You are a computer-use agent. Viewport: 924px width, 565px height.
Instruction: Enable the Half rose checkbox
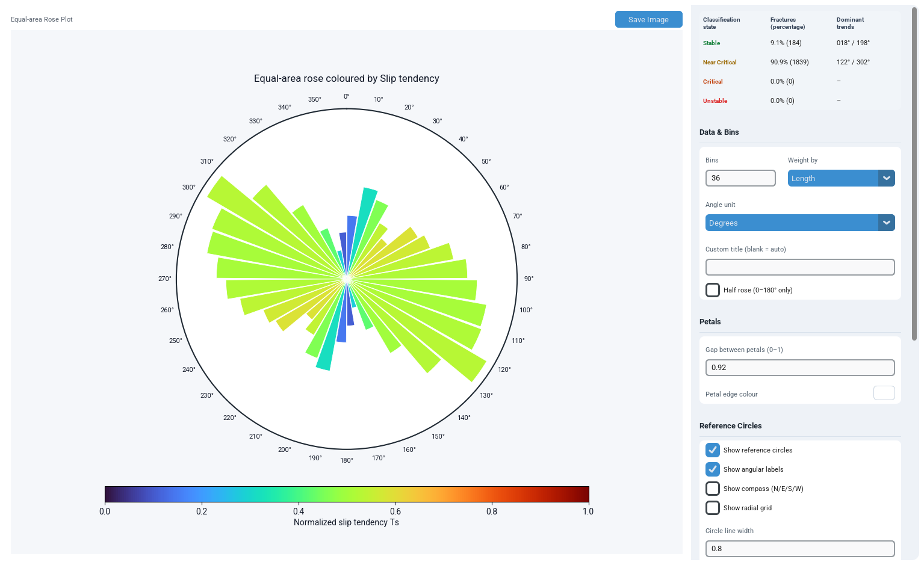[713, 290]
